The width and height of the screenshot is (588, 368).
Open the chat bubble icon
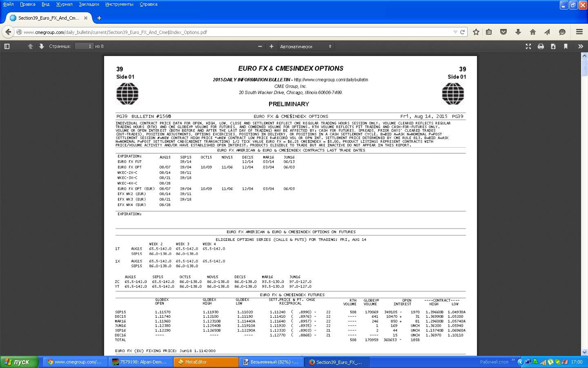coord(562,32)
